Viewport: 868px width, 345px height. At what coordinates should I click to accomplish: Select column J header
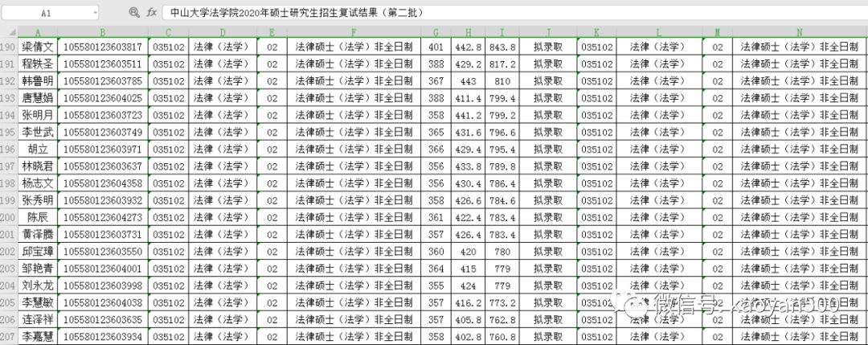(549, 33)
